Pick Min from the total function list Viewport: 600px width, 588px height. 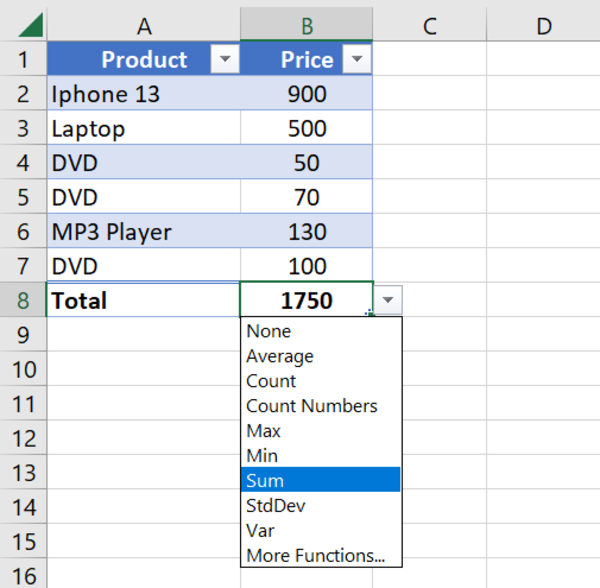pyautogui.click(x=321, y=456)
